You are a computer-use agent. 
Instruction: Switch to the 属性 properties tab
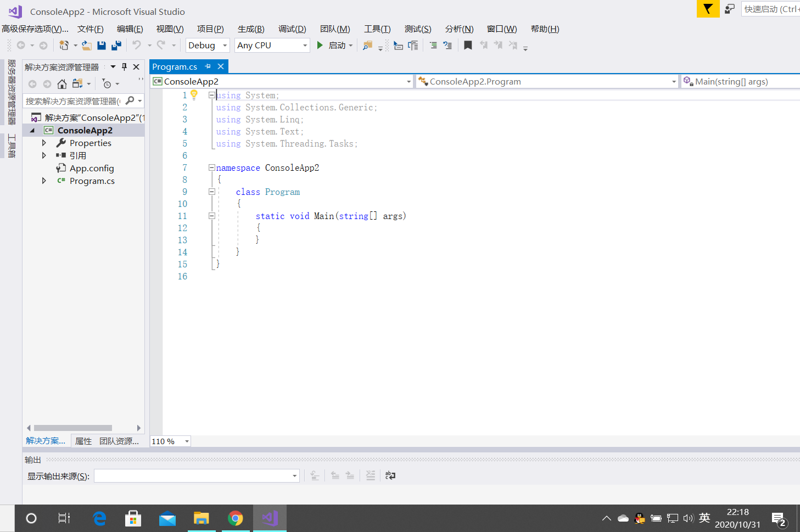(83, 441)
